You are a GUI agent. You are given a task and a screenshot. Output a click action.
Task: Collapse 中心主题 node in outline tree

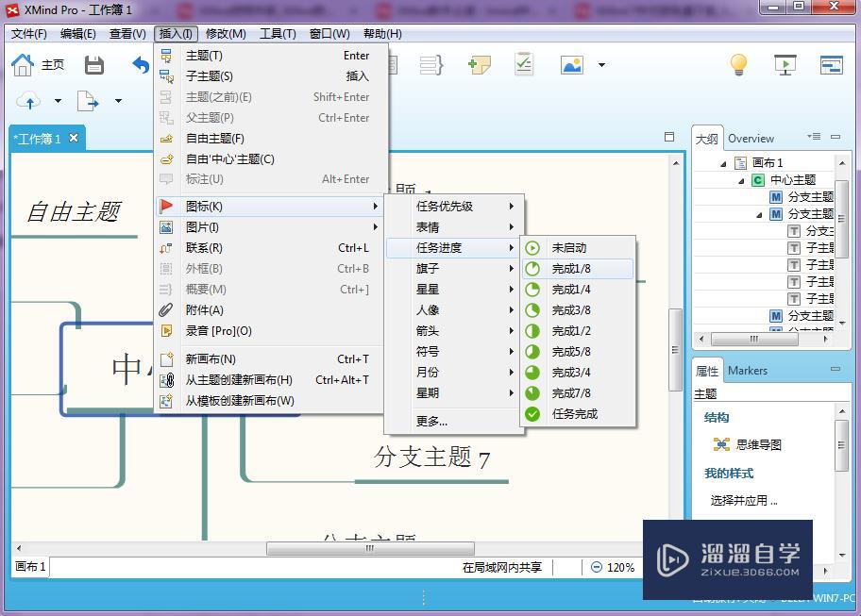point(742,180)
